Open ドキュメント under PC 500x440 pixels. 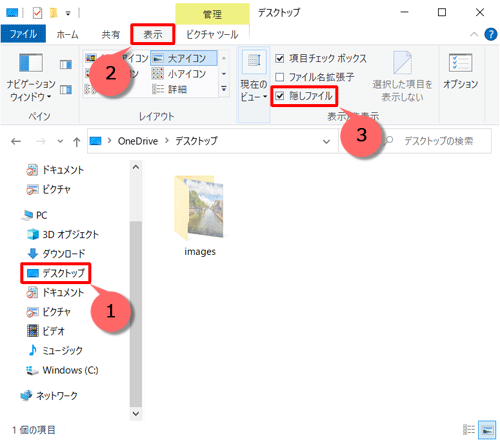(55, 293)
